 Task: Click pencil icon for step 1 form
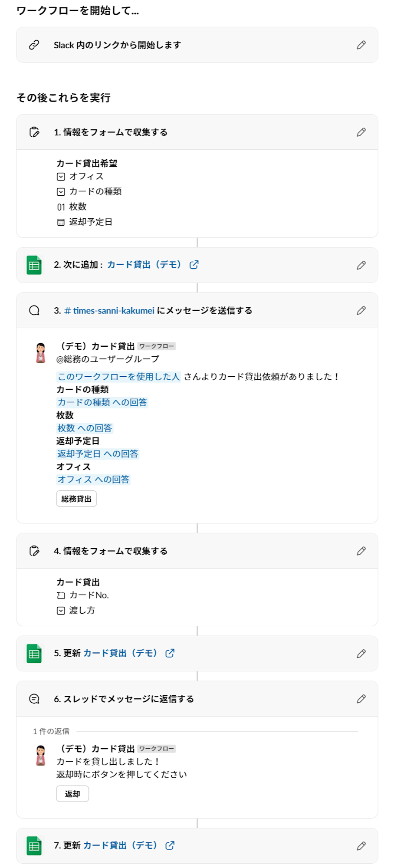pos(361,132)
